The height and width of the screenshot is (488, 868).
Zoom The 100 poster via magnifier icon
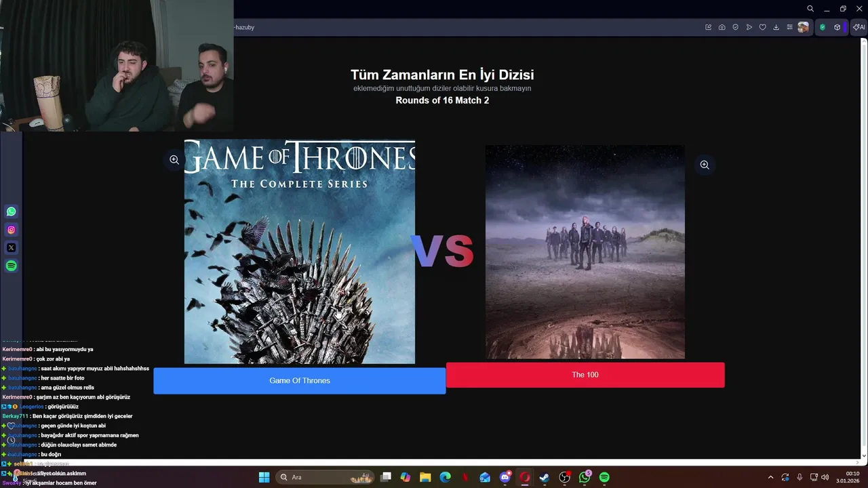[705, 165]
